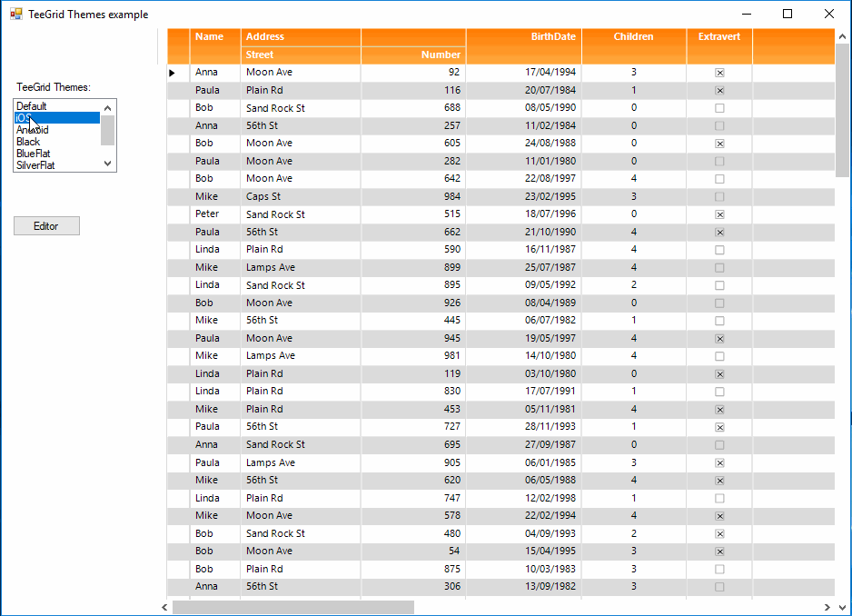This screenshot has width=852, height=616.
Task: Select the Street cell 'Caps St' for Mike
Action: pyautogui.click(x=263, y=196)
